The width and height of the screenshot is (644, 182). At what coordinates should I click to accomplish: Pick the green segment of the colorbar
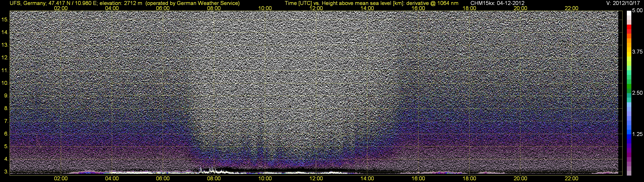point(629,86)
